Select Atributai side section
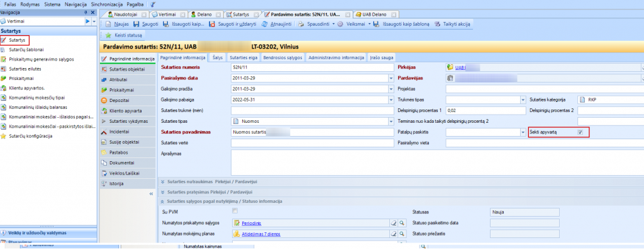Image resolution: width=644 pixels, height=250 pixels. click(127, 79)
